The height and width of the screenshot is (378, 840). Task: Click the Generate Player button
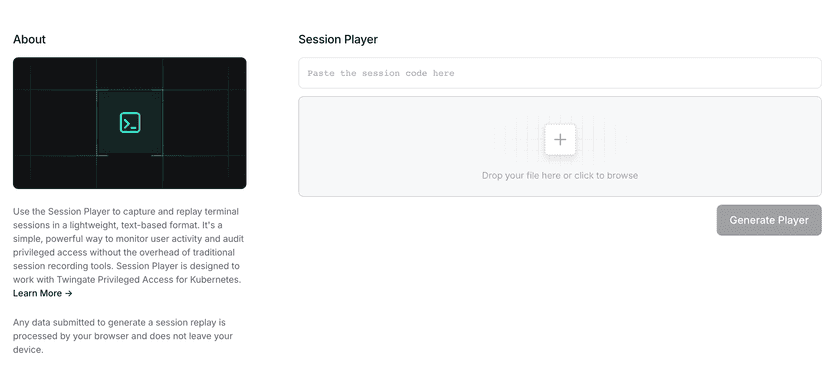[x=769, y=220]
